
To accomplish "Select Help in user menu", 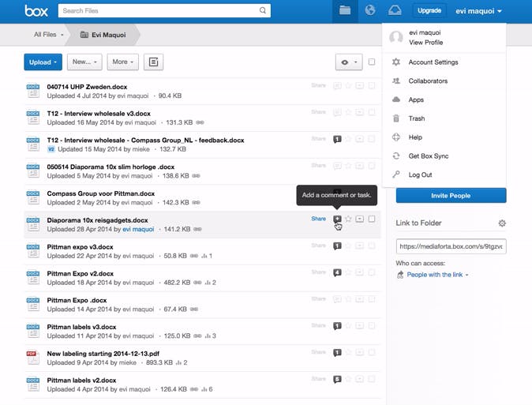I will point(415,137).
